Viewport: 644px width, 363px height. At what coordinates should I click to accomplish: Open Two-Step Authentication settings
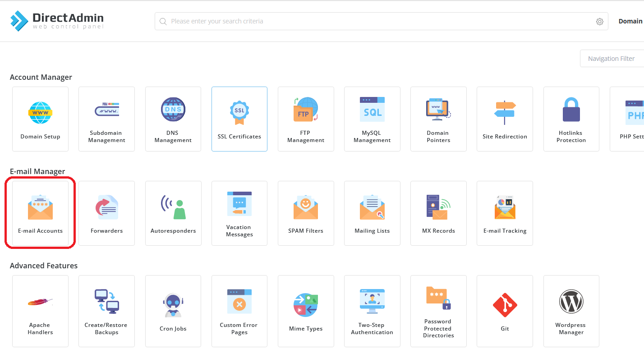point(372,311)
